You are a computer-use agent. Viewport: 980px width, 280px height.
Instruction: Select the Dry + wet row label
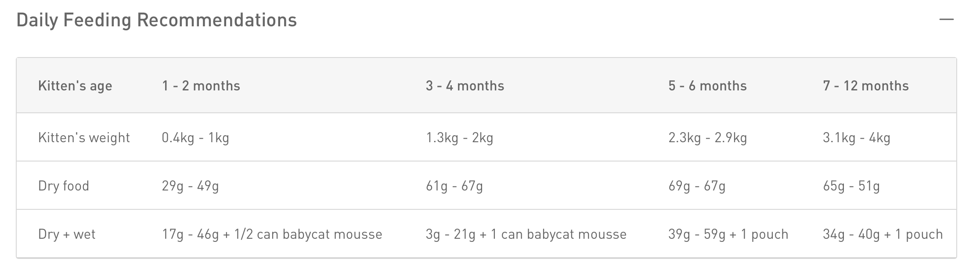67,234
